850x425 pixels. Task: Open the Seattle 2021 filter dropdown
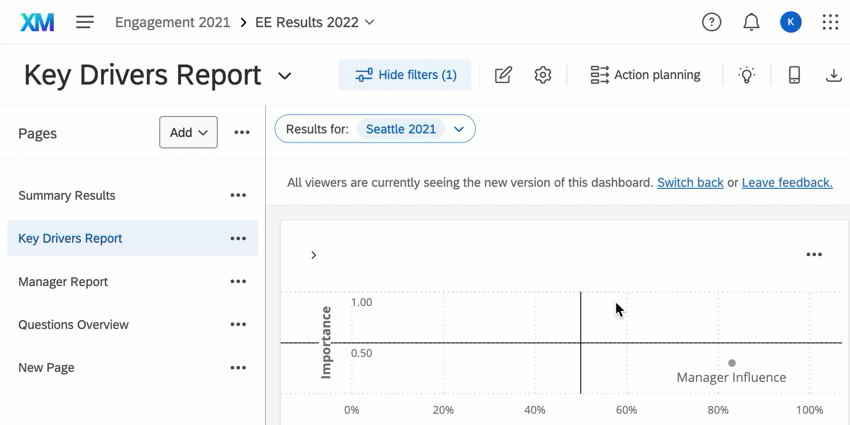click(x=459, y=129)
